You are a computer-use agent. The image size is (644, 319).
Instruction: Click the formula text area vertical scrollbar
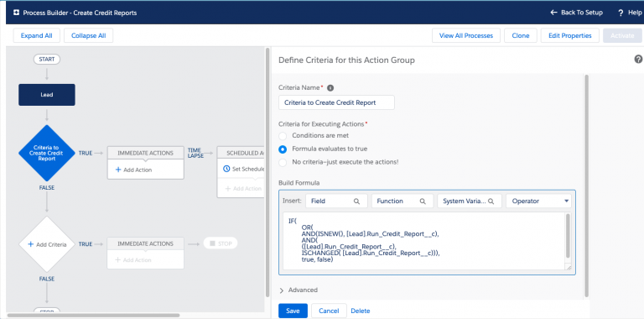tap(568, 236)
